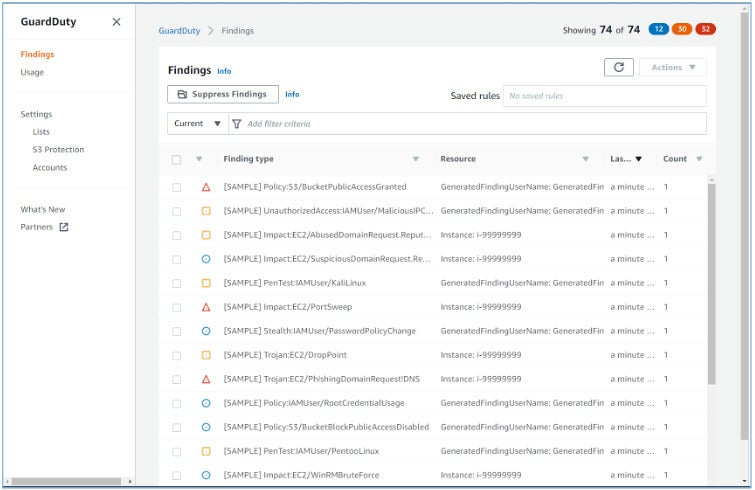Screen dimensions: 755x490
Task: Click the orange medium-severity count badge 30
Action: tap(682, 29)
